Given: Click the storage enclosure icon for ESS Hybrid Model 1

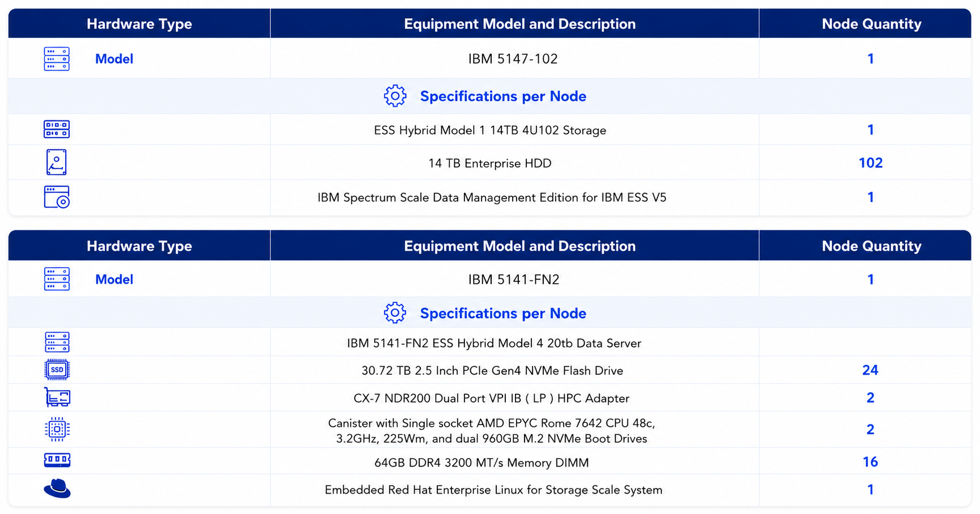Looking at the screenshot, I should tap(57, 129).
